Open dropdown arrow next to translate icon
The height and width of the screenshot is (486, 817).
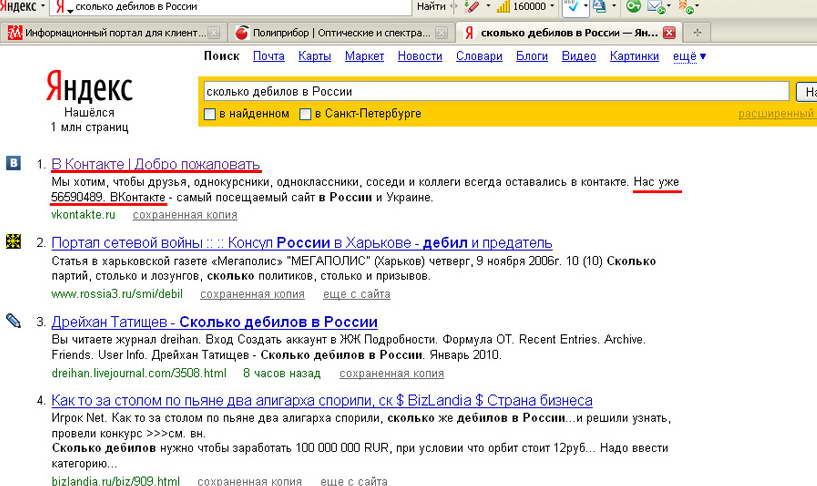tap(614, 7)
